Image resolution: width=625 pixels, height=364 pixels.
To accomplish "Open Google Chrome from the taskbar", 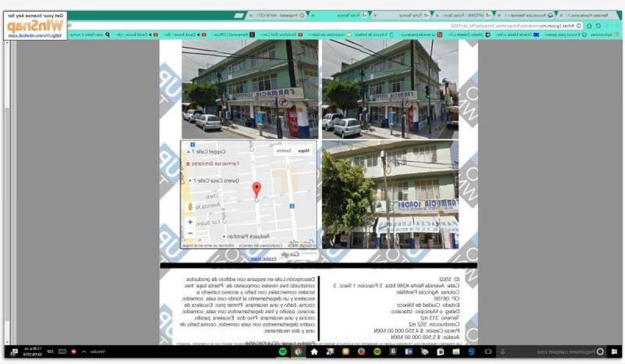I will point(298,352).
